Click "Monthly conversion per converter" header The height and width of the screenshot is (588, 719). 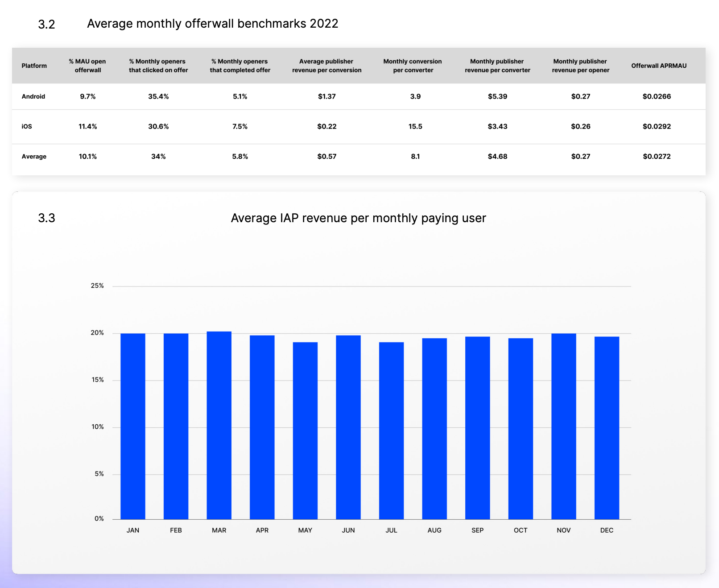[413, 66]
